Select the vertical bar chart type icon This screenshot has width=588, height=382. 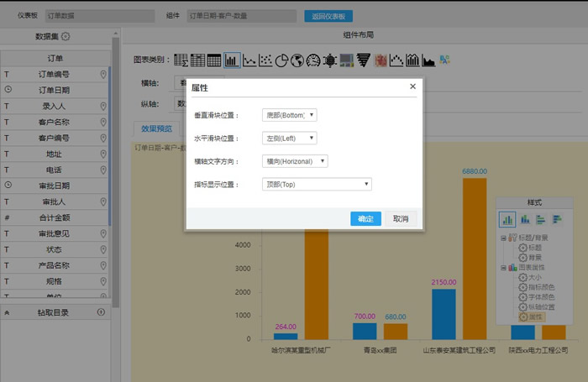tap(232, 60)
